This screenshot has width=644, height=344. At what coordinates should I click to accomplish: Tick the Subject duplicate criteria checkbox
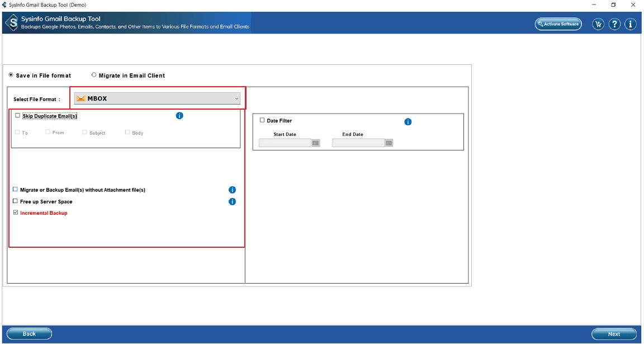coord(84,133)
